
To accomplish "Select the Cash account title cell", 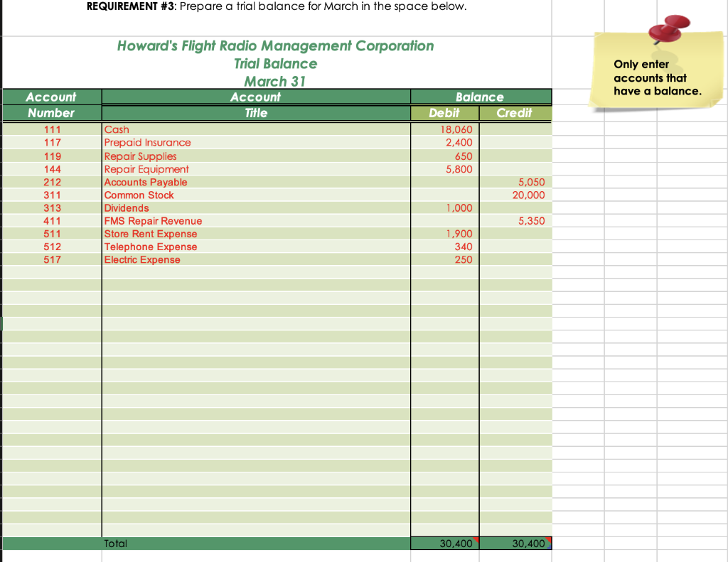I will point(117,129).
